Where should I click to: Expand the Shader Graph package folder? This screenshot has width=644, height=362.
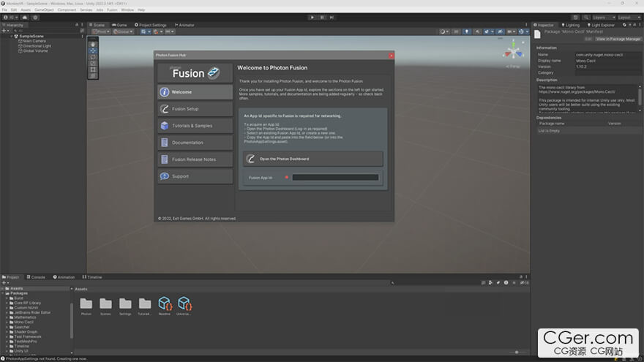point(7,331)
